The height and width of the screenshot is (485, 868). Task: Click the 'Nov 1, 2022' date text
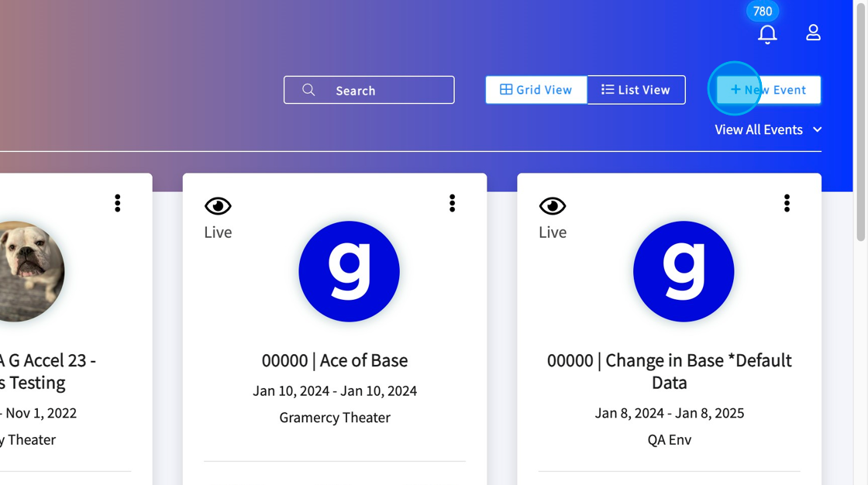[41, 413]
